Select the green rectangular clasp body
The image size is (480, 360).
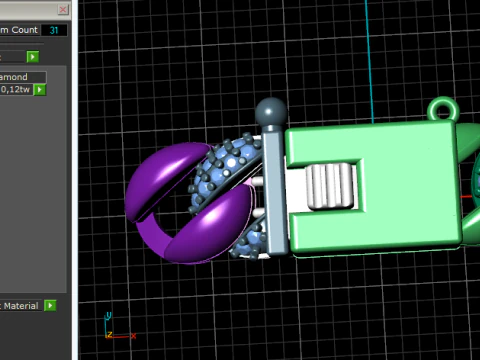410,187
